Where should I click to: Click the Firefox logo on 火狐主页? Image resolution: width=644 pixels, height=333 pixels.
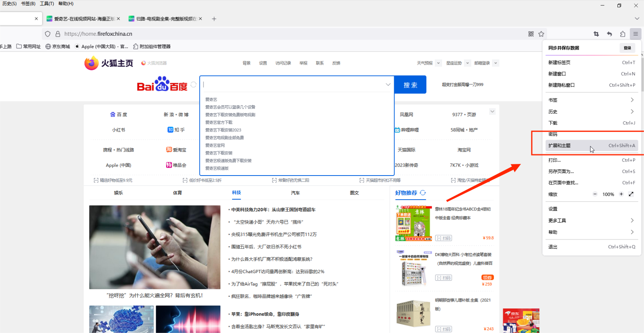pos(91,63)
